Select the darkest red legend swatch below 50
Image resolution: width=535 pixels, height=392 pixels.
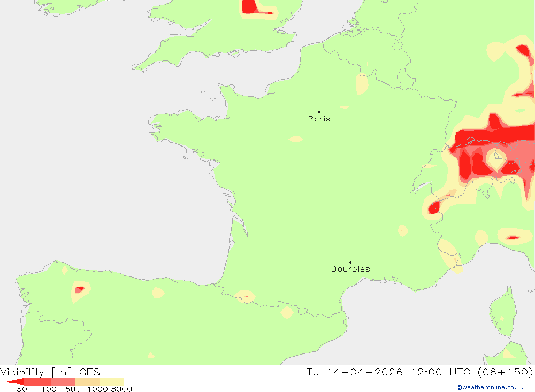coord(14,381)
